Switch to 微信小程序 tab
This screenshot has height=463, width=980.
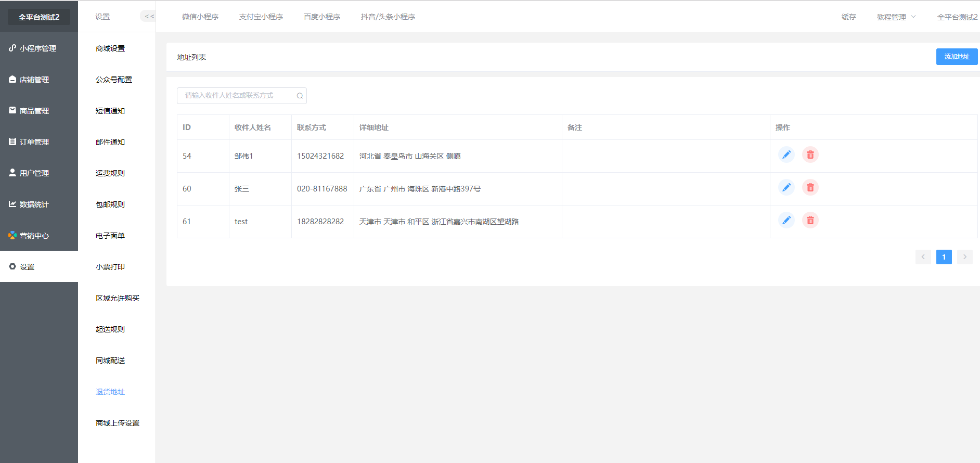(x=200, y=17)
